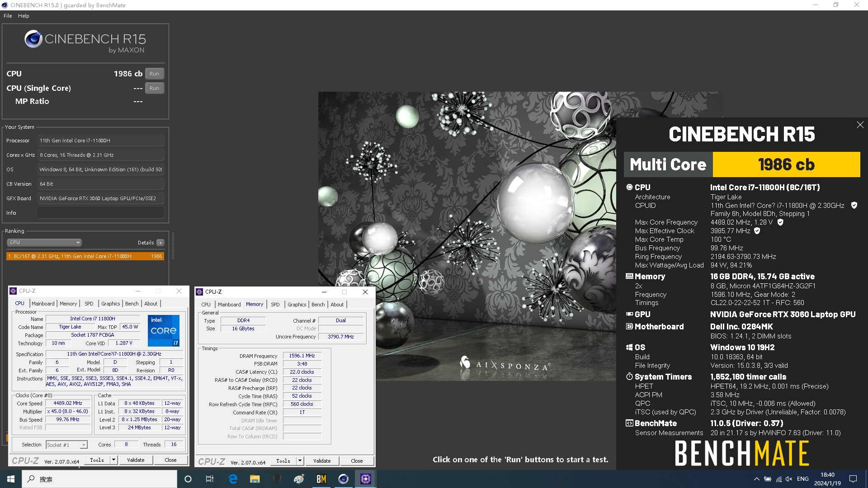Open the Windows Start menu
Viewport: 868px width, 488px height.
(x=11, y=479)
